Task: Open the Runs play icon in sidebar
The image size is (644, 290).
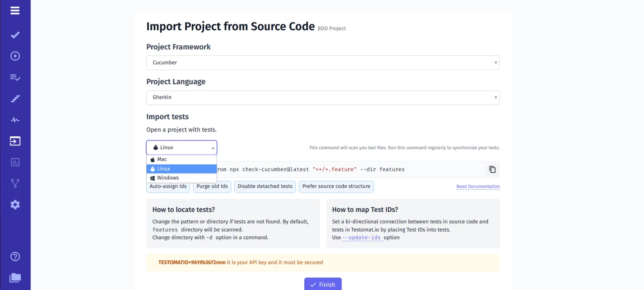Action: (x=15, y=56)
